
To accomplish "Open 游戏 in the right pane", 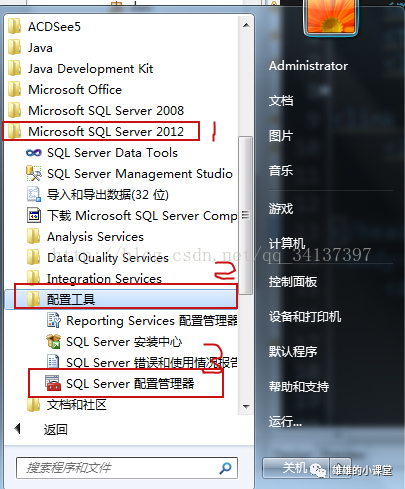I will 281,209.
